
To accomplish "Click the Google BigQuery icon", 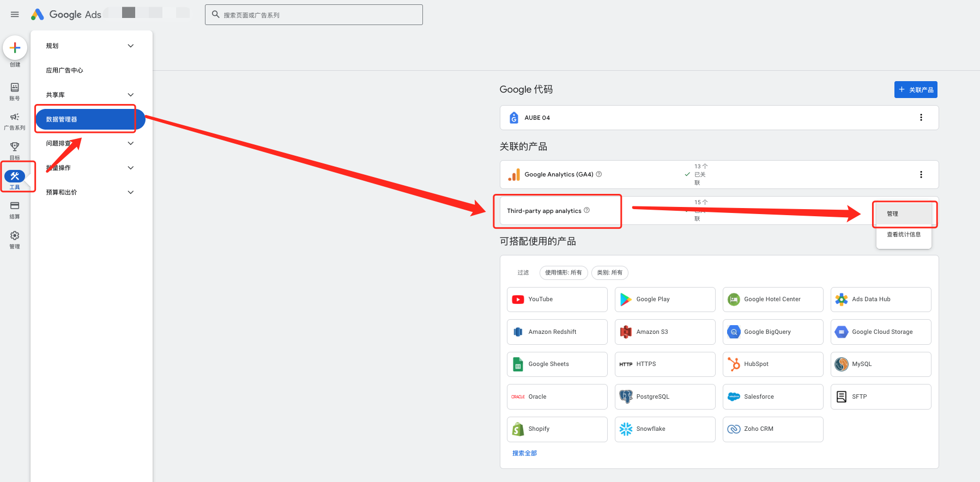I will (734, 332).
